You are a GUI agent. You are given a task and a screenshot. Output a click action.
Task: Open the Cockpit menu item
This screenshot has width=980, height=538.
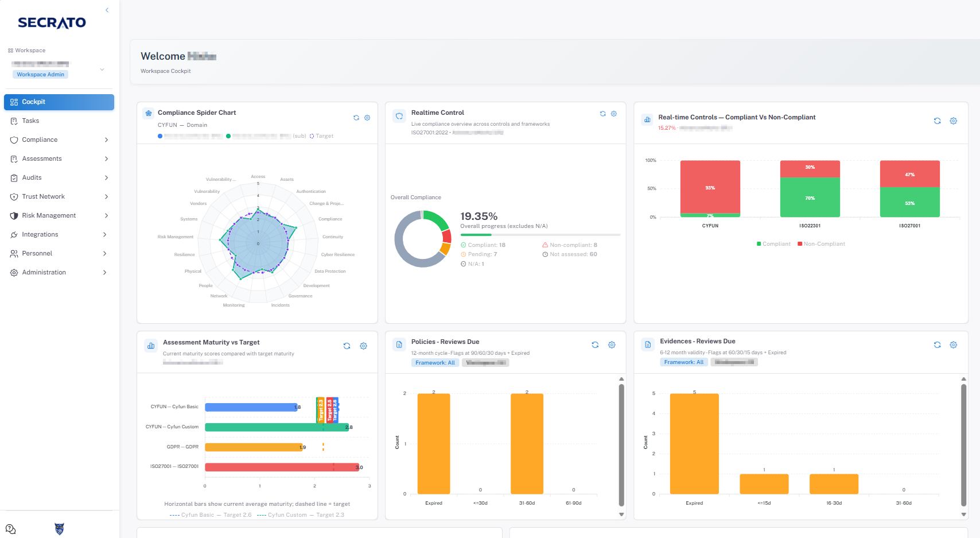(59, 102)
